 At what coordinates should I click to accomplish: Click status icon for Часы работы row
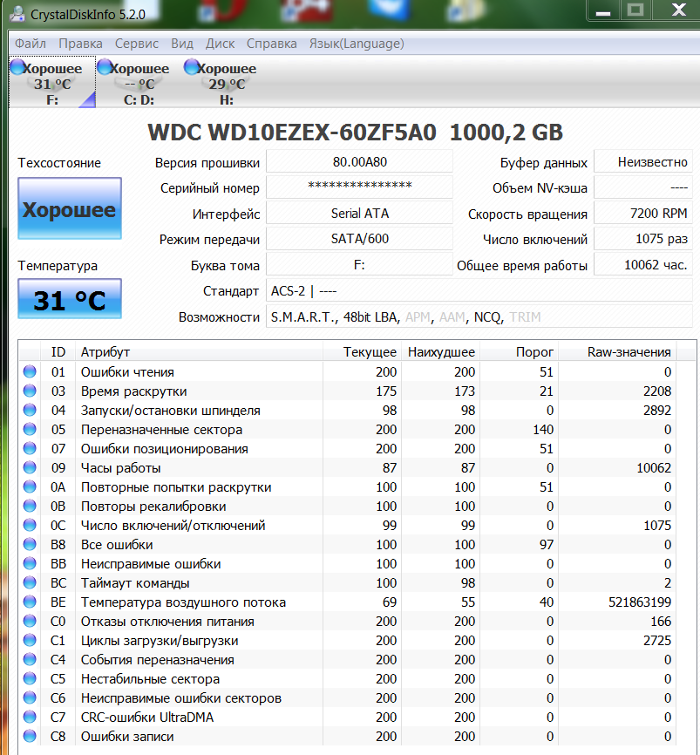click(x=30, y=467)
